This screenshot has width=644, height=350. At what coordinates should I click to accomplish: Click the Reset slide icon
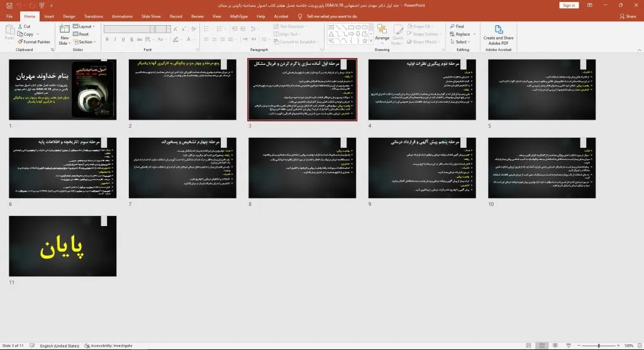click(x=75, y=35)
